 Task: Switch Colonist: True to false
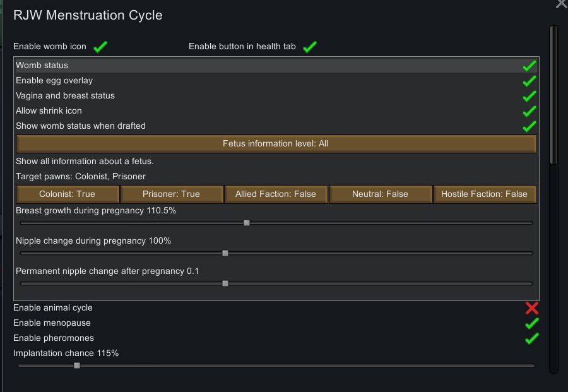(67, 194)
